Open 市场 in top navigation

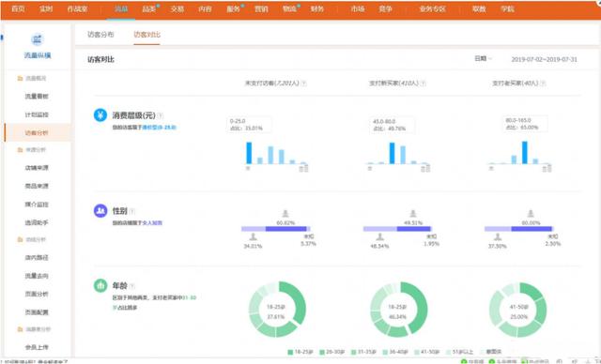(x=358, y=8)
